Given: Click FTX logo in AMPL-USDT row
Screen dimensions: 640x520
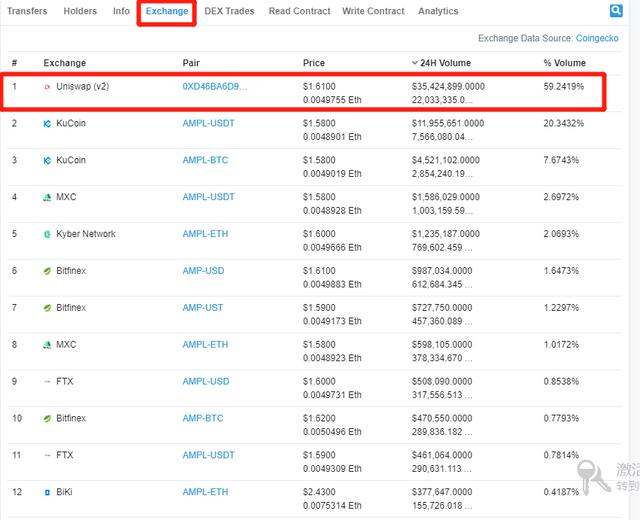Looking at the screenshot, I should 47,456.
